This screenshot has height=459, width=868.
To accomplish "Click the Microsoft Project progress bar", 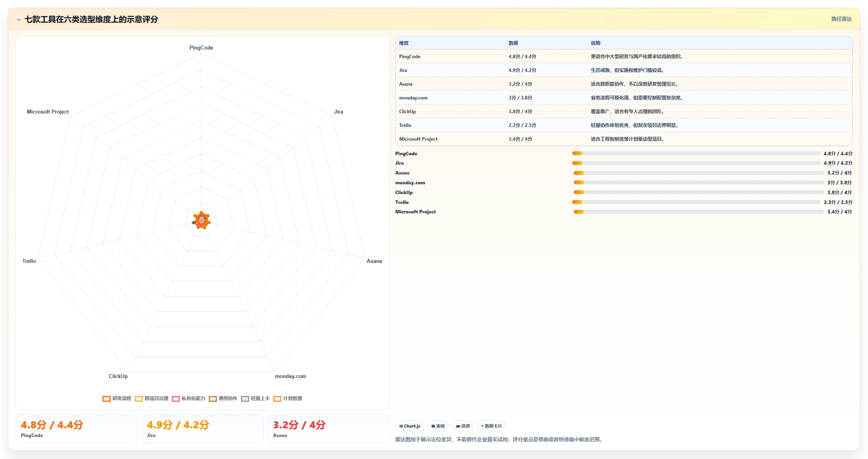I will [699, 212].
